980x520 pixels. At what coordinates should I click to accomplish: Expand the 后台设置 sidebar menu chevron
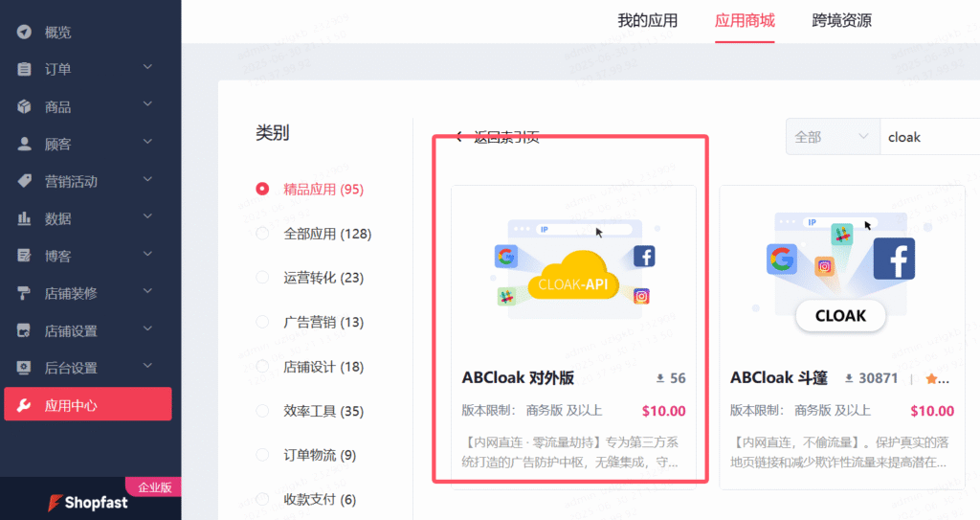point(147,366)
